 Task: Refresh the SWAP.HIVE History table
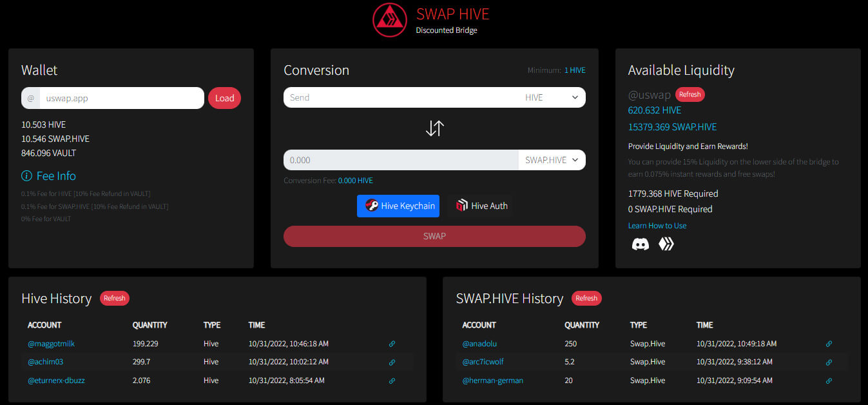586,298
